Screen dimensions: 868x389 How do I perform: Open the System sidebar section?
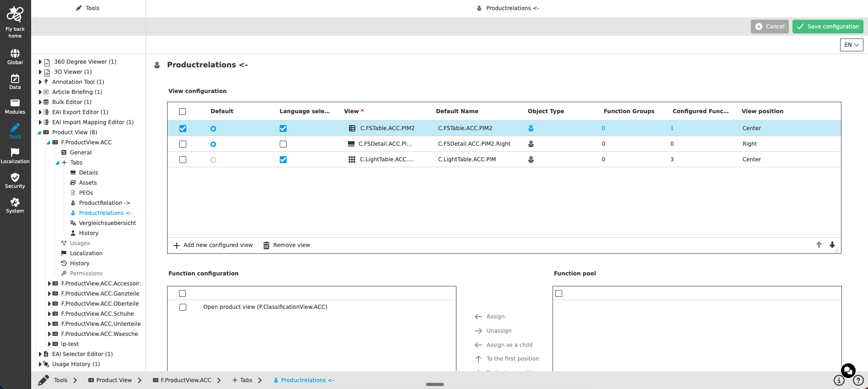[x=15, y=205]
